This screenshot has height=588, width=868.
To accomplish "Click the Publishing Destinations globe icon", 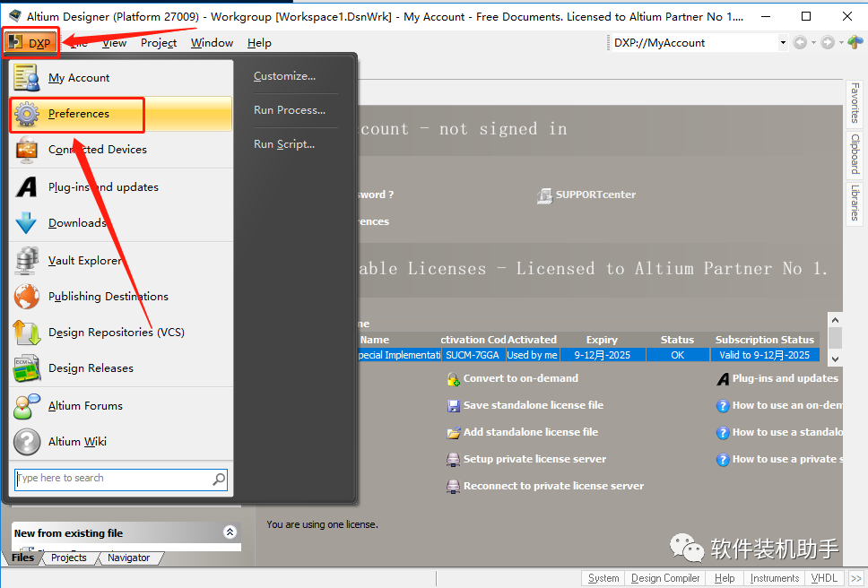I will point(27,297).
